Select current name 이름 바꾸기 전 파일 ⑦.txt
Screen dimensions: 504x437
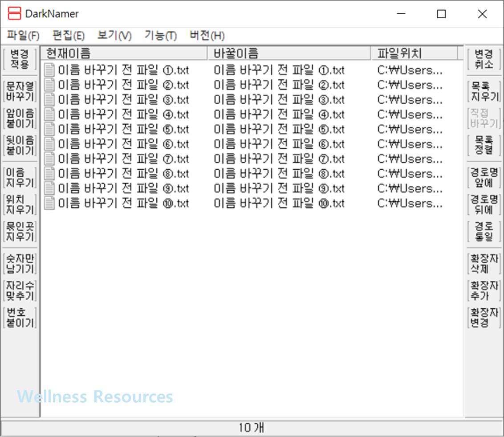(123, 159)
